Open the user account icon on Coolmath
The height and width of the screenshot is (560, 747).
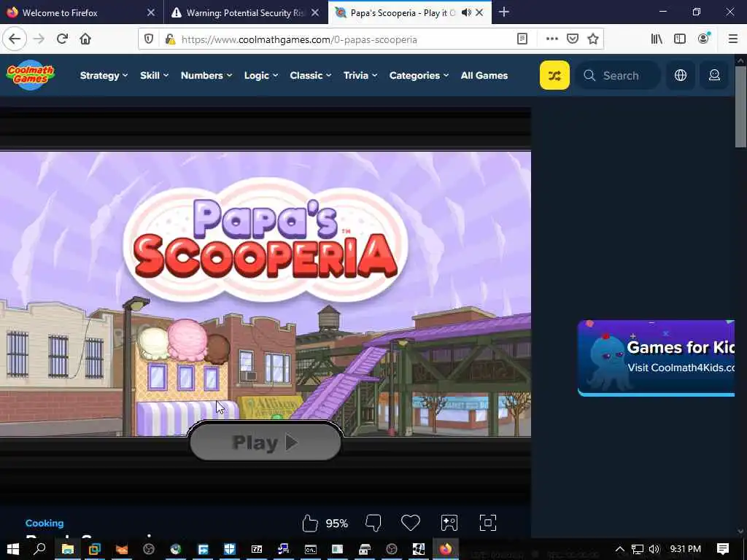[x=714, y=75]
